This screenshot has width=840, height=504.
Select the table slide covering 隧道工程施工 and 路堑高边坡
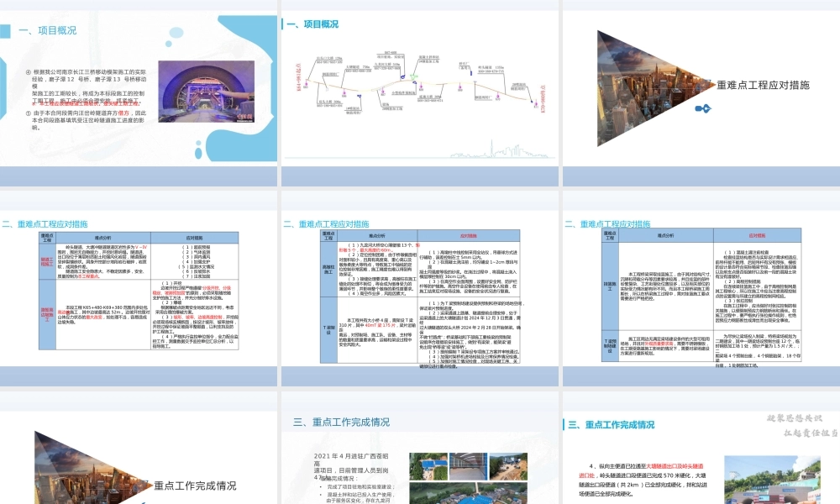pos(139,289)
